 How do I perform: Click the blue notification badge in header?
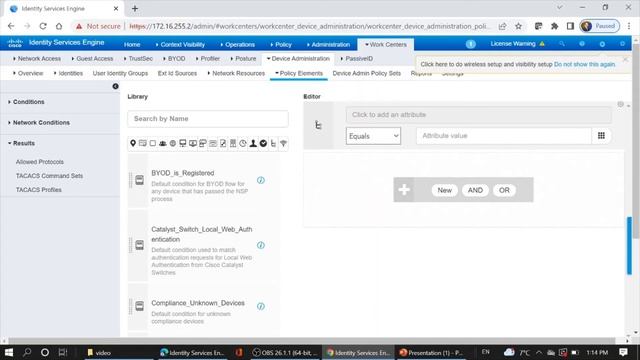click(x=471, y=44)
